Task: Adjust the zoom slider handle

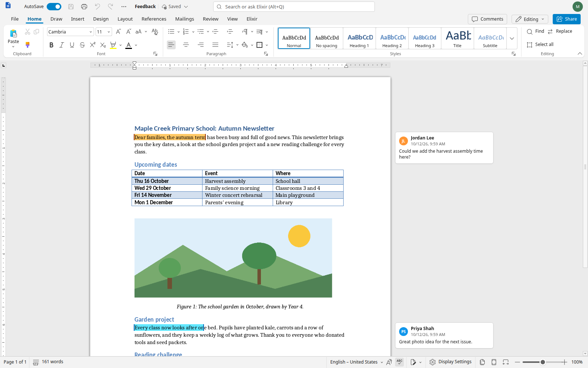Action: (x=542, y=362)
